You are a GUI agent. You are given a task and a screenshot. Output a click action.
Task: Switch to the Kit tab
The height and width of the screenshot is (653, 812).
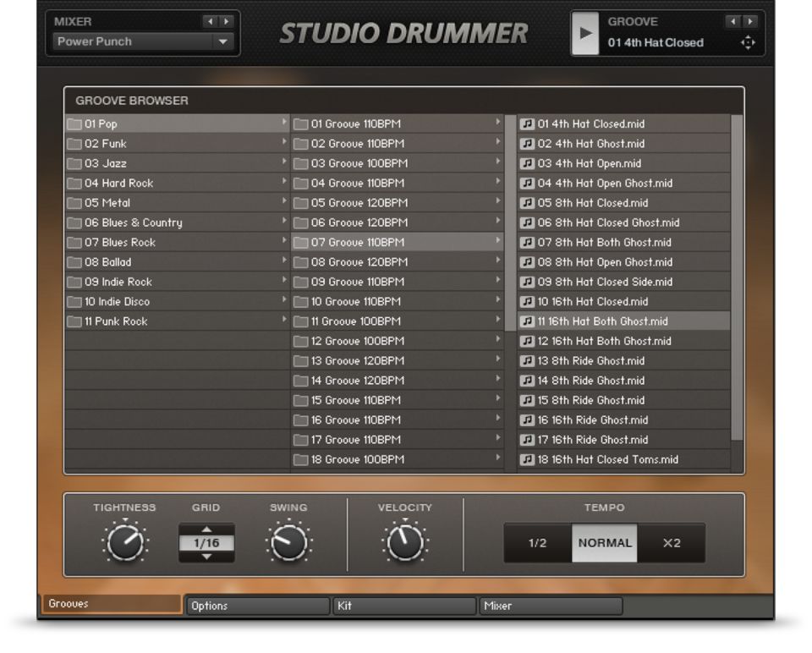pos(404,606)
